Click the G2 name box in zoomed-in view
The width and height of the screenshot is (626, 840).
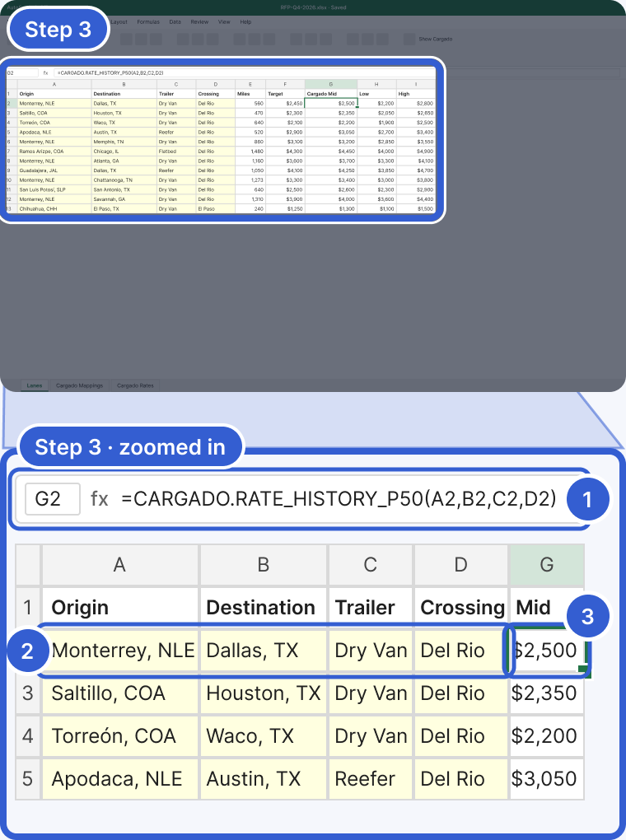click(x=53, y=499)
